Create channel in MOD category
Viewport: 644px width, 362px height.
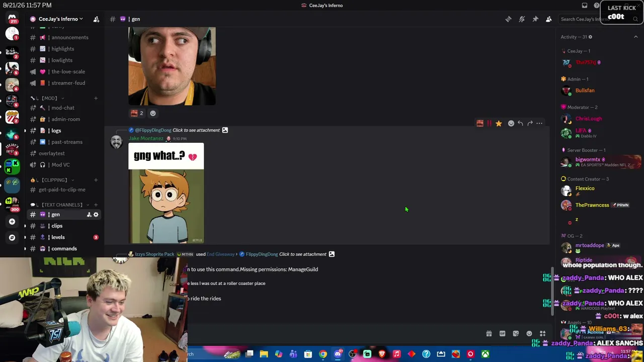tap(96, 98)
